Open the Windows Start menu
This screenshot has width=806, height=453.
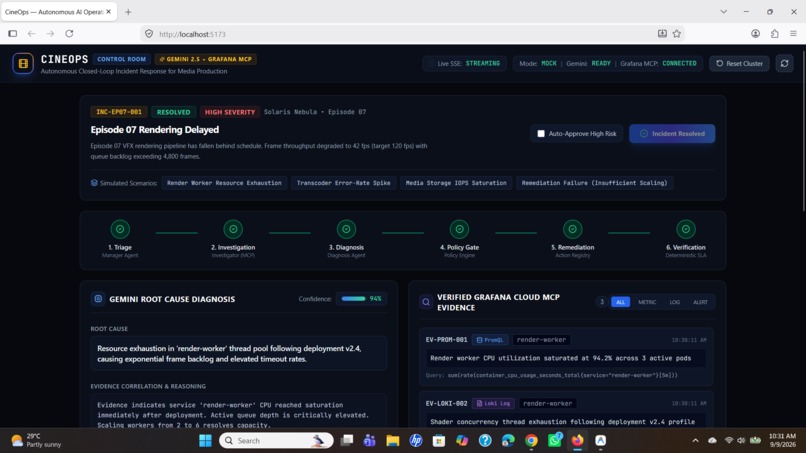tap(205, 441)
